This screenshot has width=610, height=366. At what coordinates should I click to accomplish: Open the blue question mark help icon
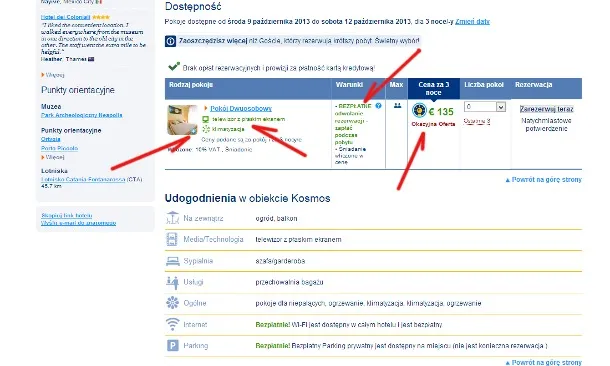[x=378, y=106]
